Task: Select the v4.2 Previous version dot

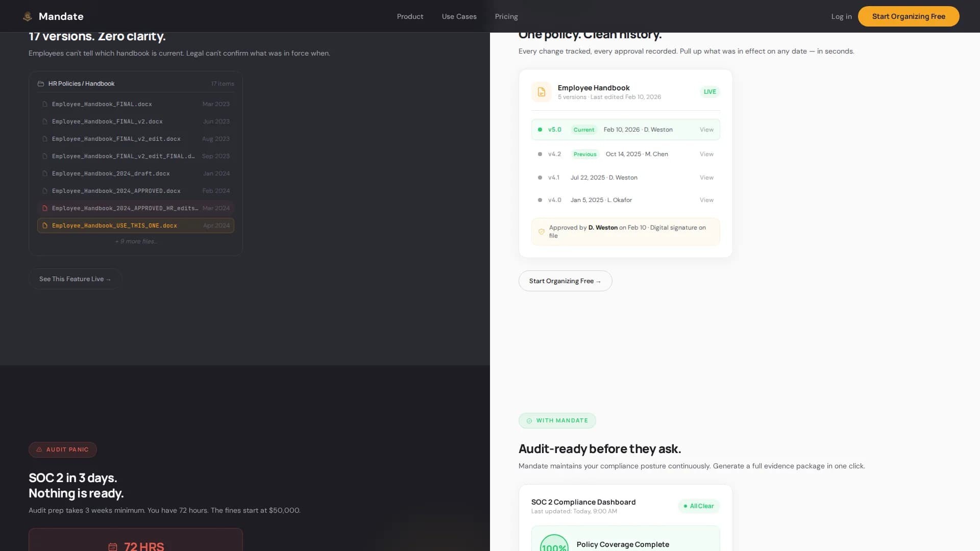Action: click(540, 154)
